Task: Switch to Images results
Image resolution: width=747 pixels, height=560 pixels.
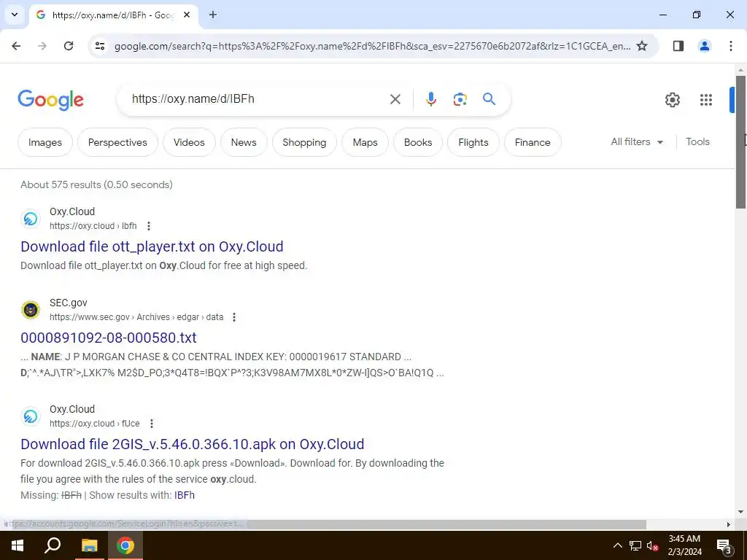Action: pos(45,142)
